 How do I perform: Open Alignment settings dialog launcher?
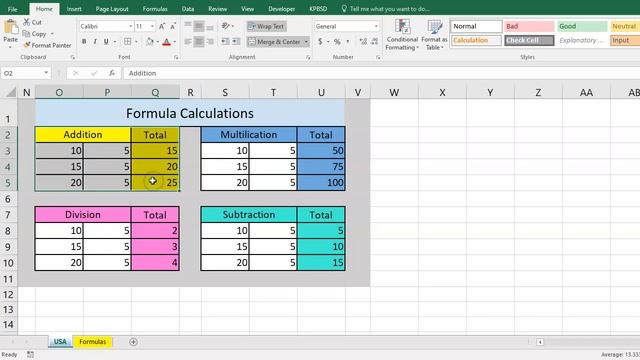coord(308,58)
